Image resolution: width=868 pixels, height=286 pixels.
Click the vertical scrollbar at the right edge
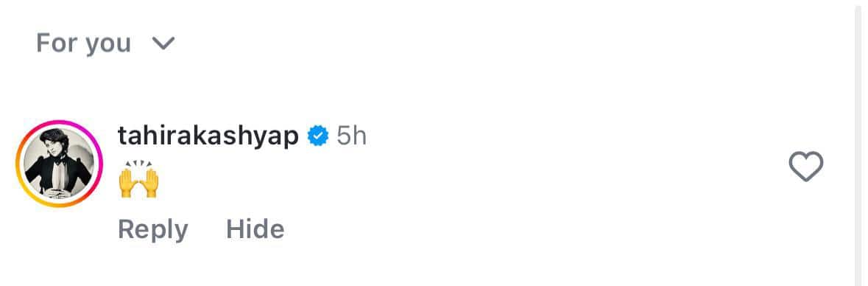tap(861, 143)
